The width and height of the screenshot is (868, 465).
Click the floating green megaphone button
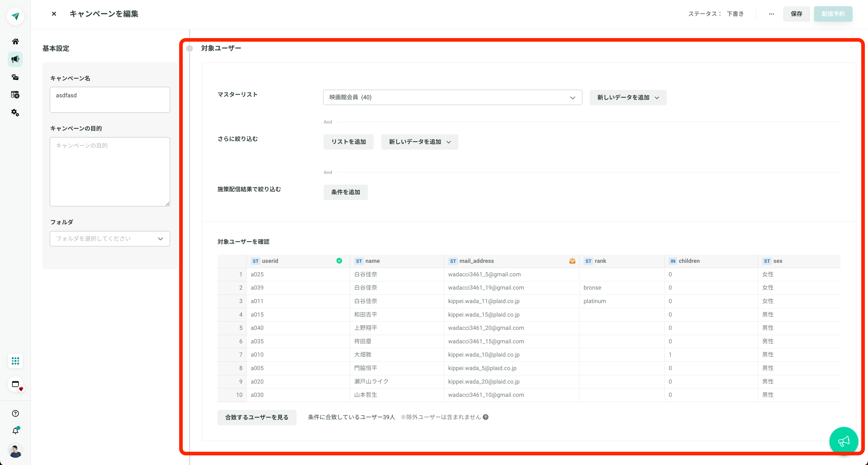click(843, 441)
